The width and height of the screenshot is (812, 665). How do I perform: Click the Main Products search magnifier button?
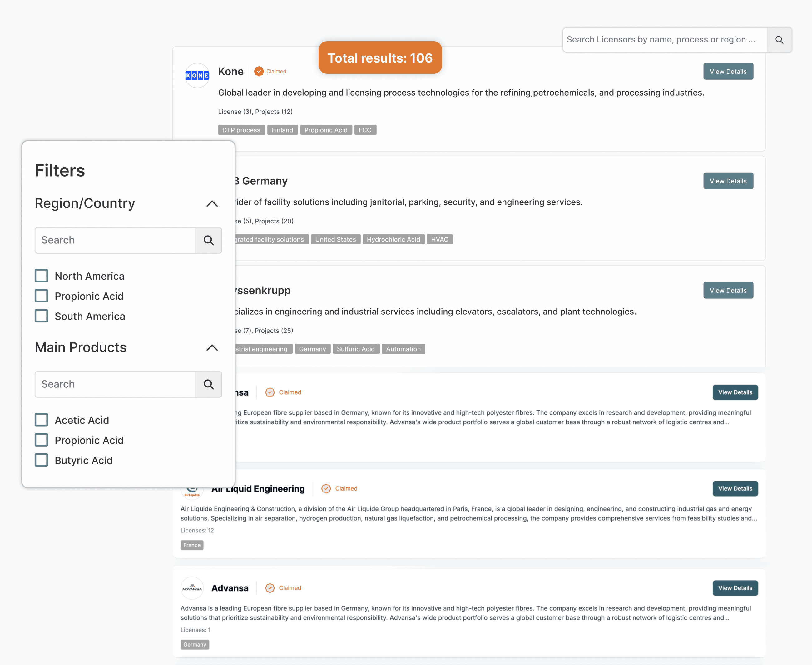[209, 384]
